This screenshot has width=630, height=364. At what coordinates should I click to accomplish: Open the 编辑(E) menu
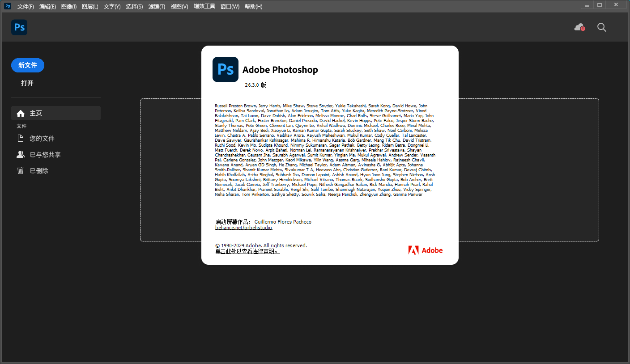pos(47,7)
